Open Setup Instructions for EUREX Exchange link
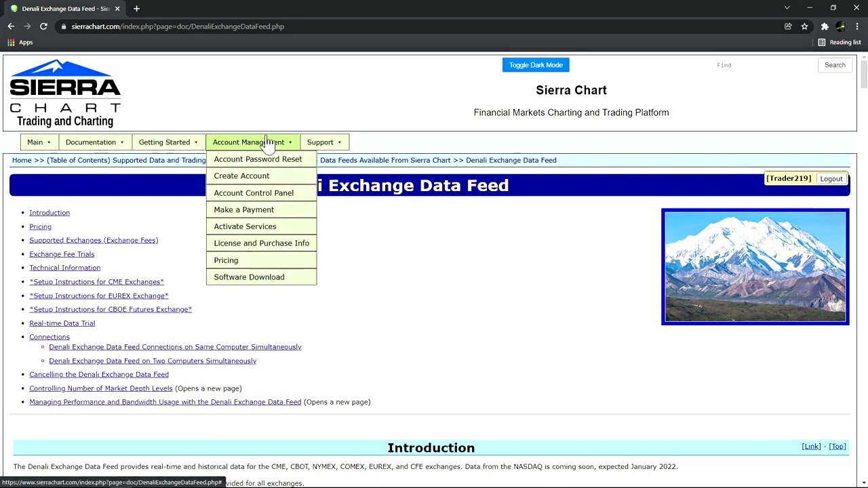Viewport: 868px width, 488px height. coord(98,296)
